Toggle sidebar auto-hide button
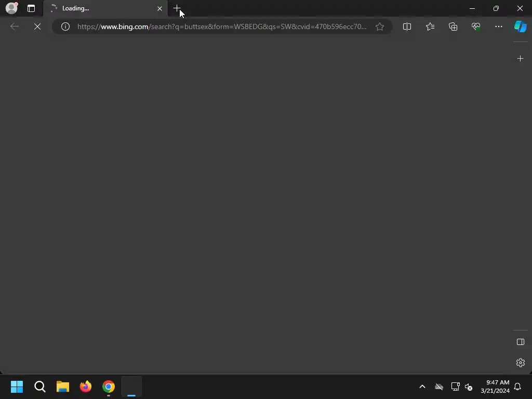532x399 pixels. tap(521, 342)
